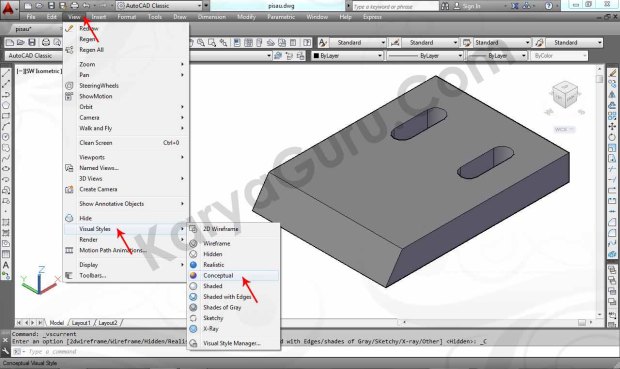This screenshot has height=369, width=620.
Task: Open Toolbars... from View menu
Action: (x=126, y=275)
